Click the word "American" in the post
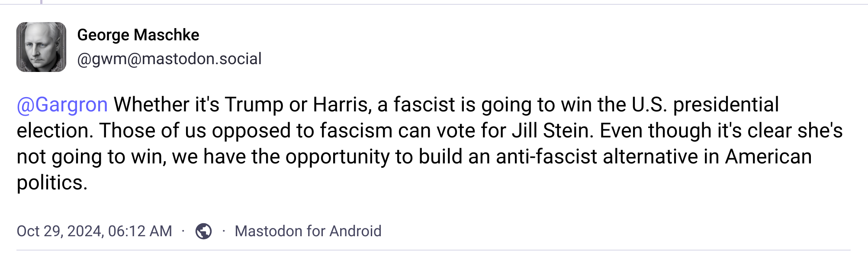The image size is (868, 254). [768, 156]
